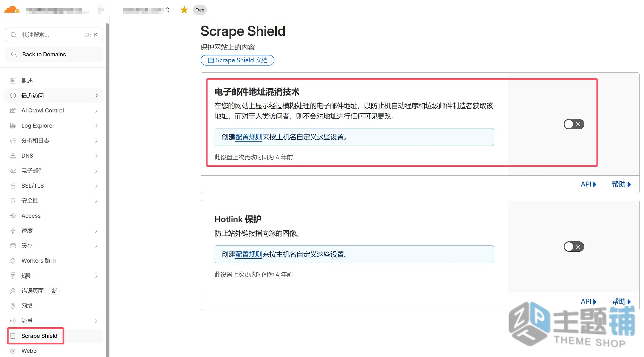The image size is (644, 357).
Task: Open the Web3 menu item
Action: pyautogui.click(x=54, y=351)
